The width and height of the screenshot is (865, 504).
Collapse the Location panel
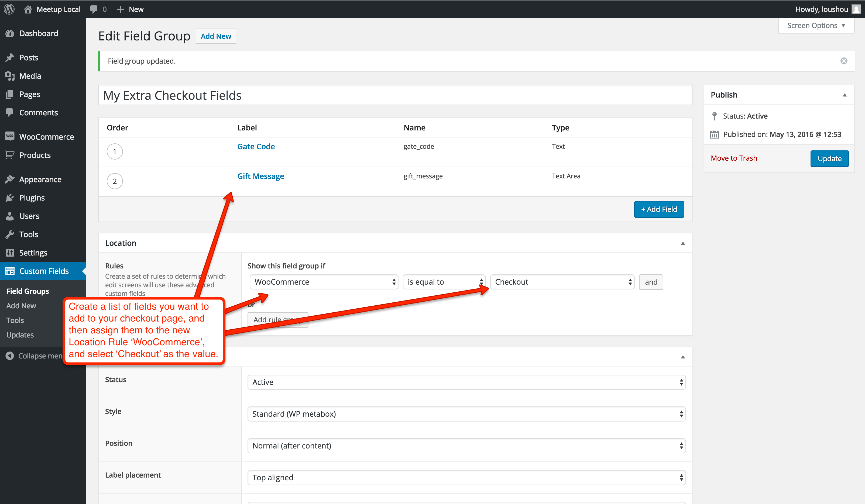tap(683, 243)
